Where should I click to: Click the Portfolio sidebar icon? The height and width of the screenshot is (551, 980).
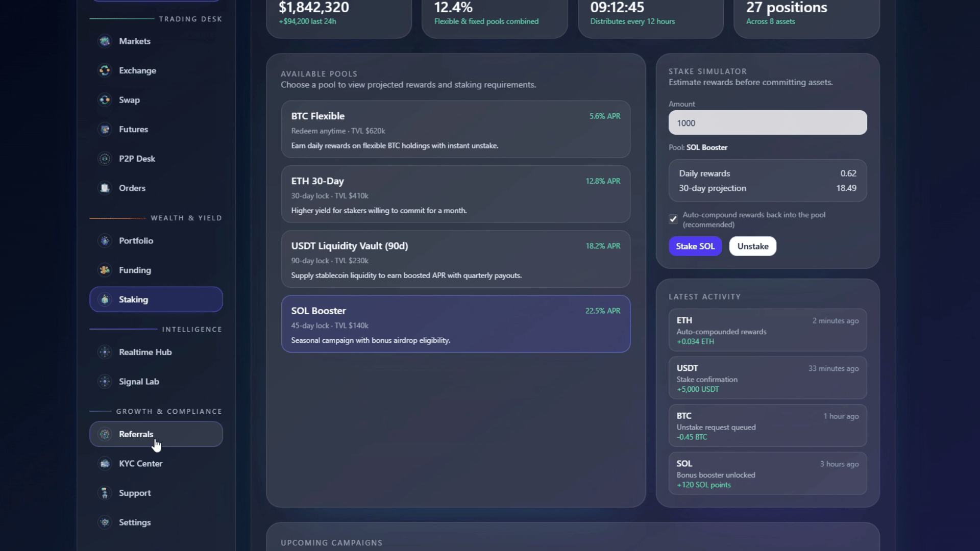[105, 241]
